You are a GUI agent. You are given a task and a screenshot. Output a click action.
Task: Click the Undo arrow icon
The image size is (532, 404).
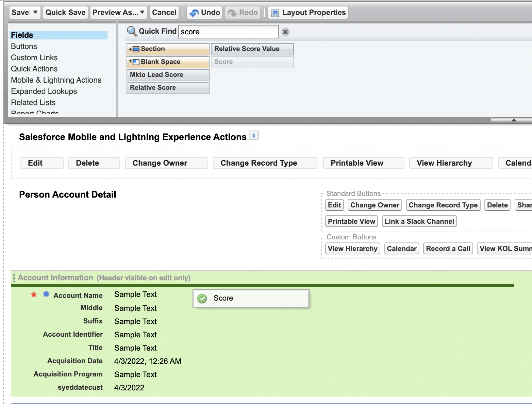point(194,13)
